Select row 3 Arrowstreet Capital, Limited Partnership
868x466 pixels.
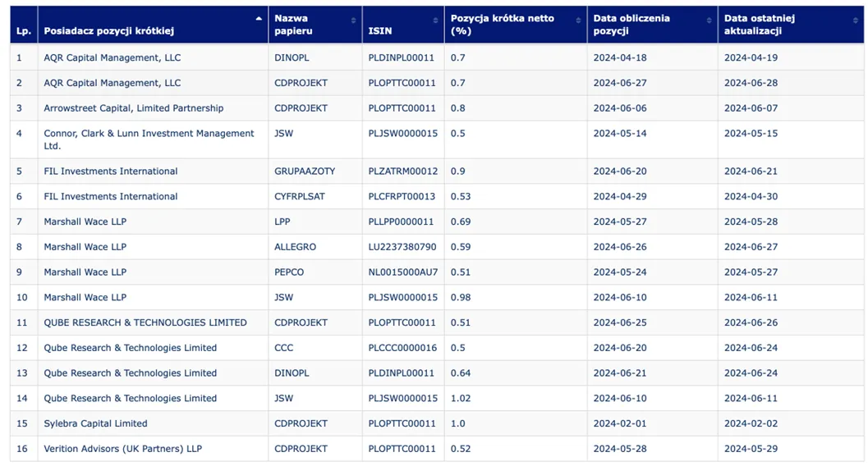(x=437, y=108)
